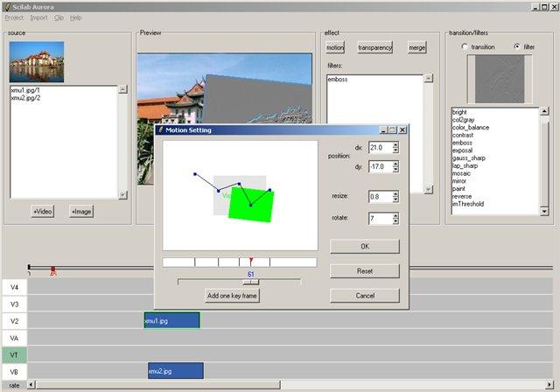
Task: Open the Project menu
Action: [14, 17]
